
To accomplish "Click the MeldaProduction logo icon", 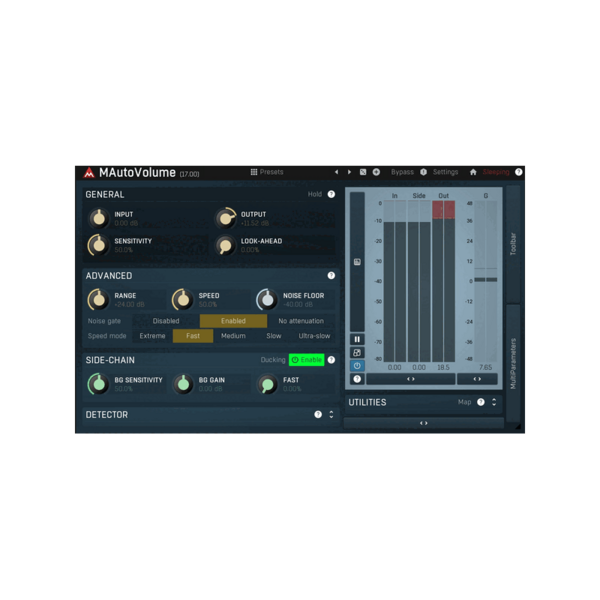I will 89,173.
